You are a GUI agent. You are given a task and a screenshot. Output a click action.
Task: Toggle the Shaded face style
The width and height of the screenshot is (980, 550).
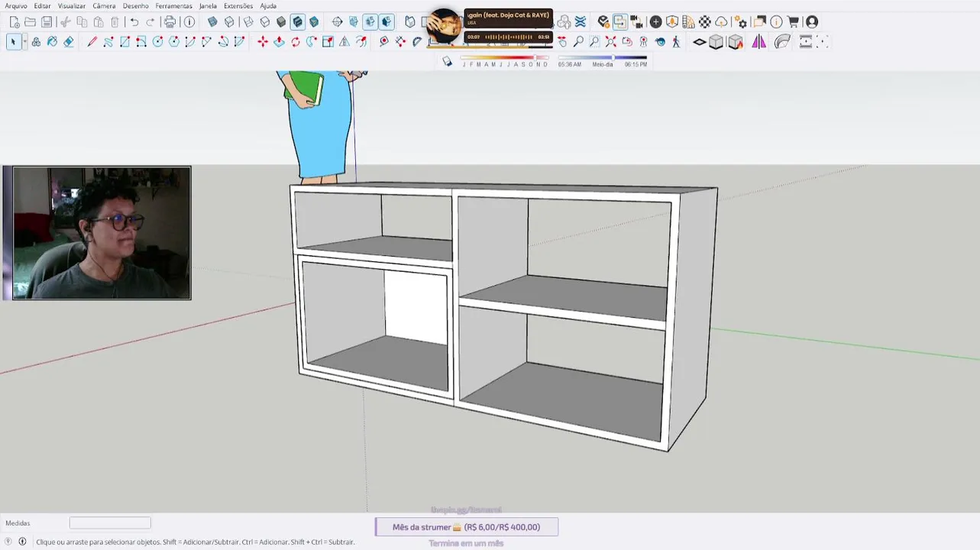(281, 22)
